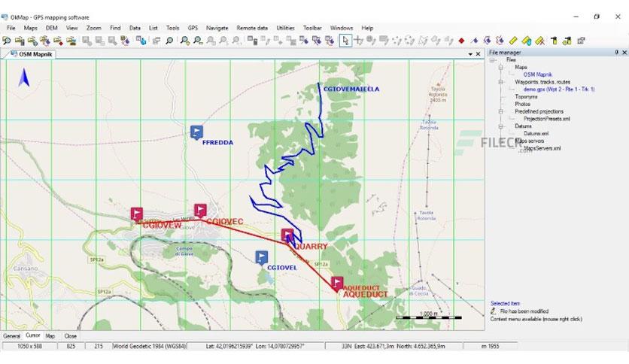
Task: Collapse the Waypoints, tracks, routes tree node
Action: pos(500,82)
